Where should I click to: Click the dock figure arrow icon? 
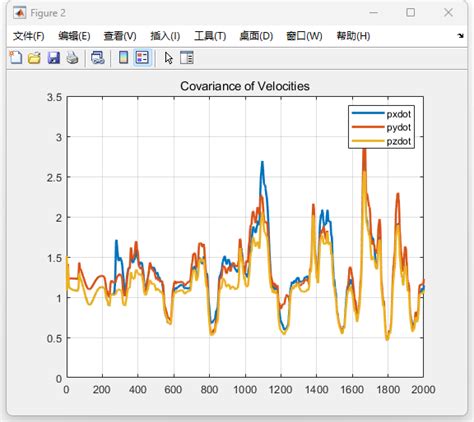[x=461, y=36]
